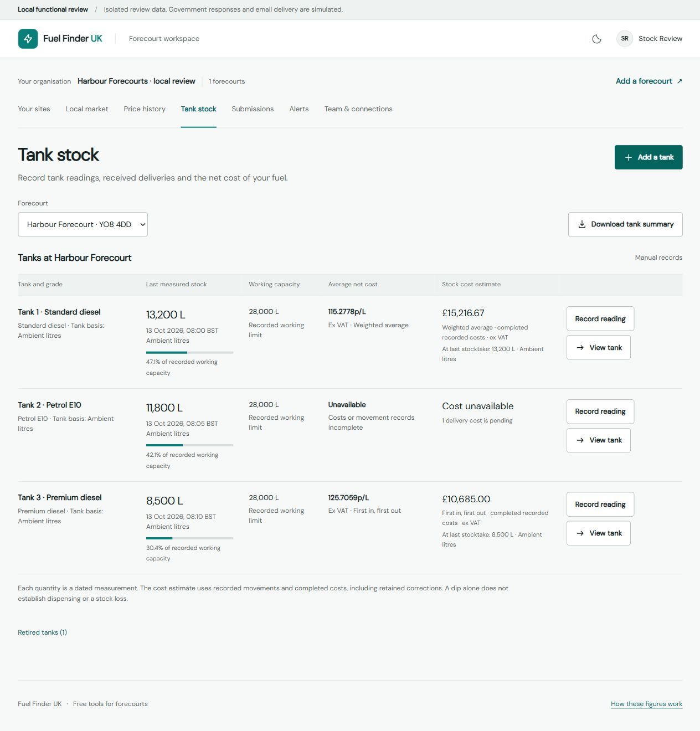
Task: Click the Tank 1 · Standard diesel name
Action: (59, 312)
